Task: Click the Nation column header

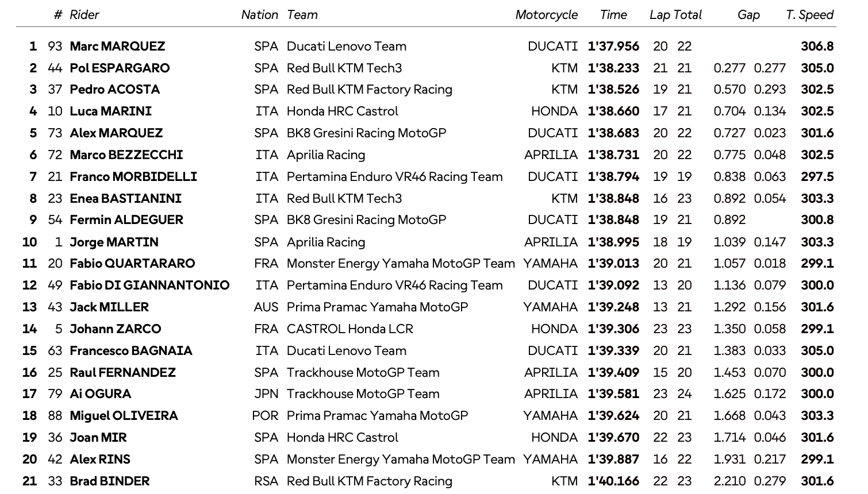Action: tap(259, 15)
